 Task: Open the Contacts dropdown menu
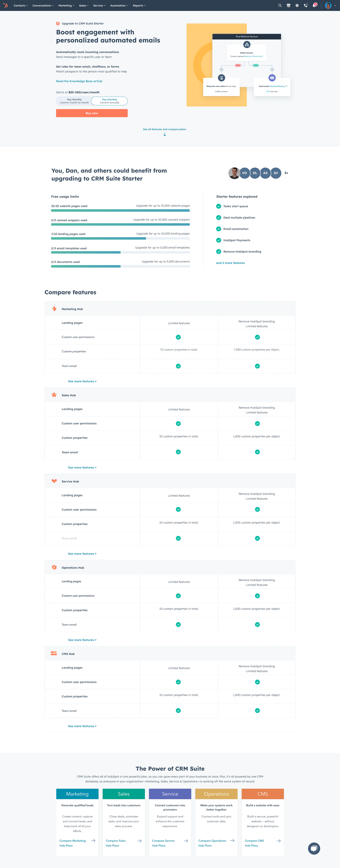(21, 5)
